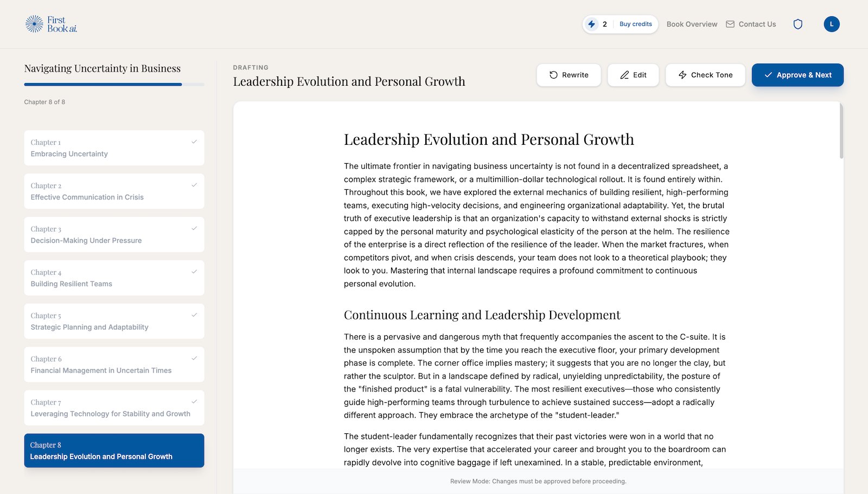
Task: Click the Edit pencil icon
Action: [624, 75]
